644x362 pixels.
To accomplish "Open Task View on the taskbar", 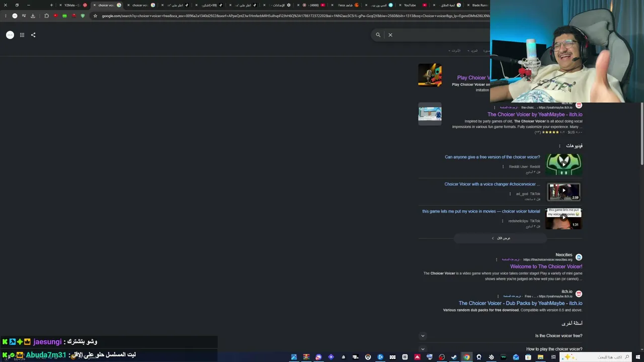I will (553, 357).
